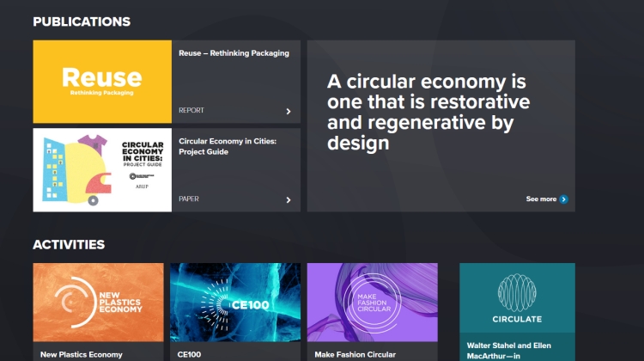
Task: Click the PUBLICATIONS section heading
Action: pos(82,21)
